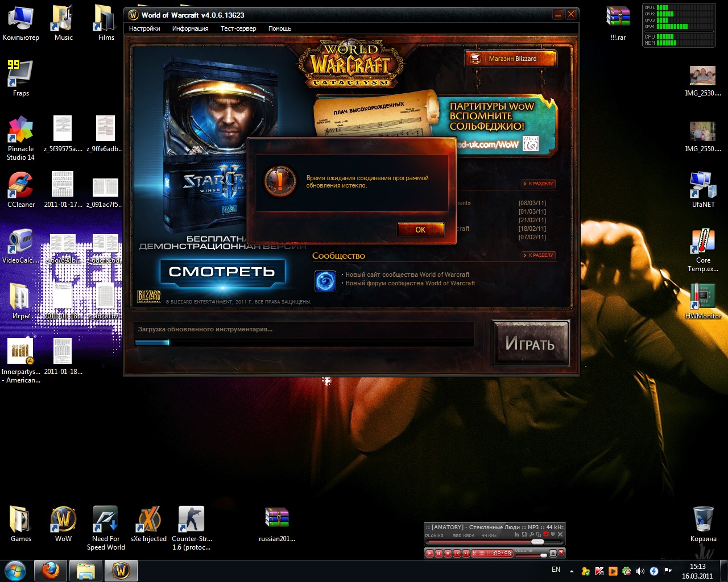Launch Fraps from the desktop
Viewport: 728px width, 582px height.
click(x=20, y=78)
